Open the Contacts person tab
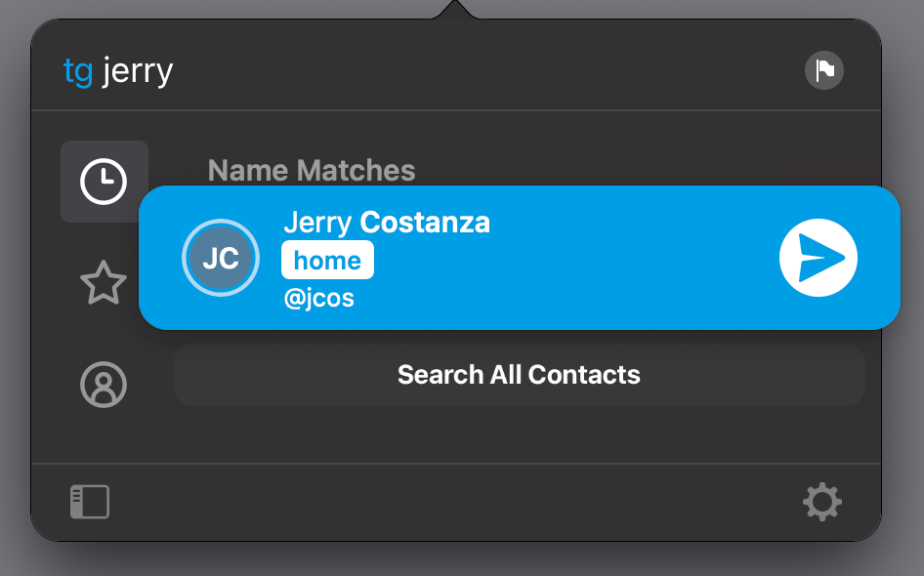 (104, 385)
